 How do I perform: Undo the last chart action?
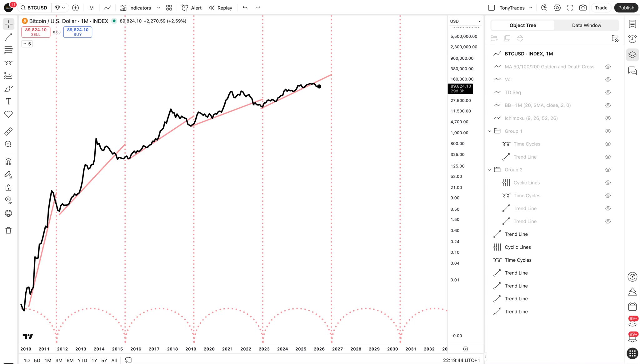245,8
